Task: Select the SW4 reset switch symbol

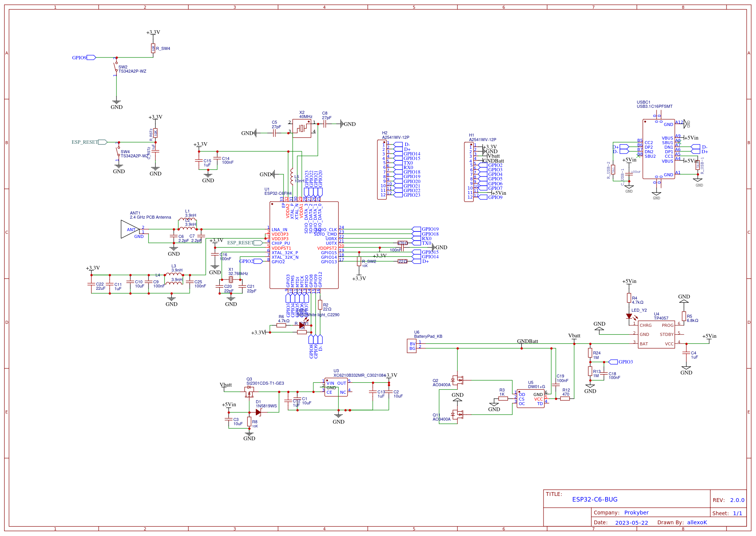Action: coord(118,151)
